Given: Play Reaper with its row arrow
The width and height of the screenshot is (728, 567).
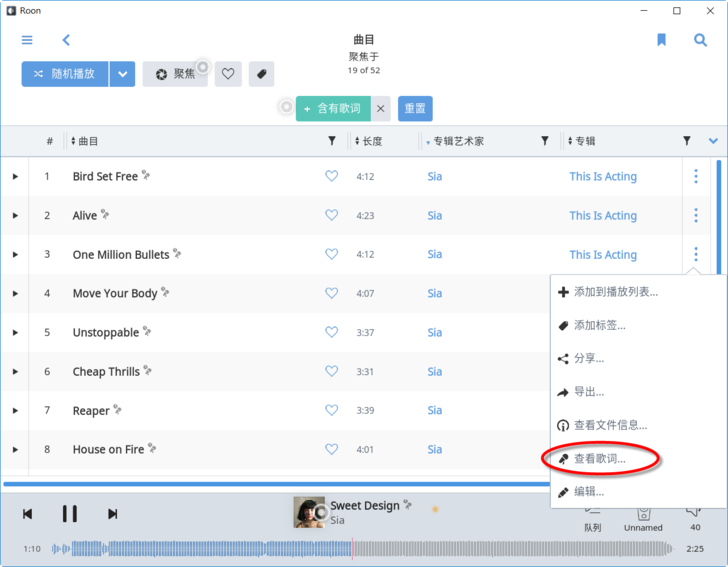Looking at the screenshot, I should pyautogui.click(x=15, y=411).
